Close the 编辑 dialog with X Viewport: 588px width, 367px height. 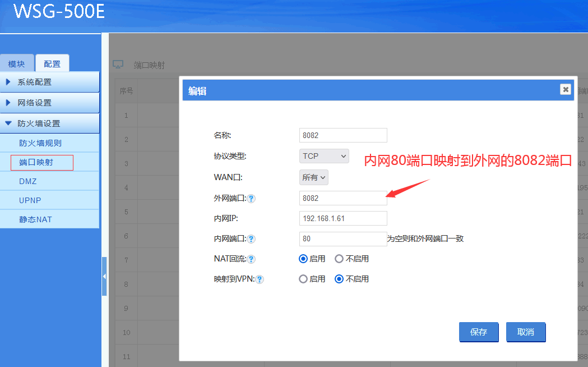(566, 89)
